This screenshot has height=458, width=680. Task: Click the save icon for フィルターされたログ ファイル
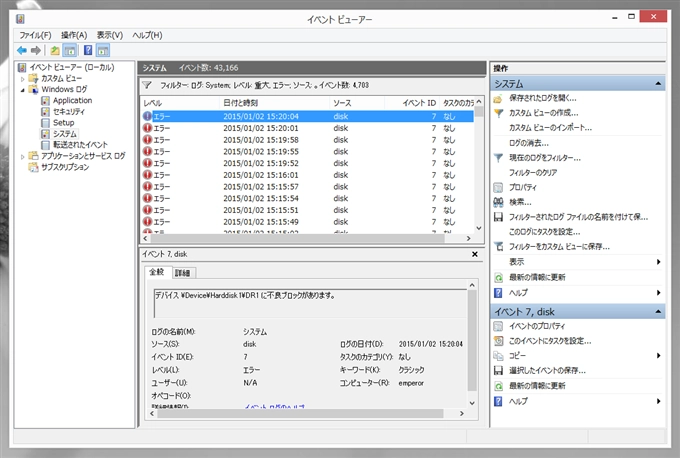[498, 217]
